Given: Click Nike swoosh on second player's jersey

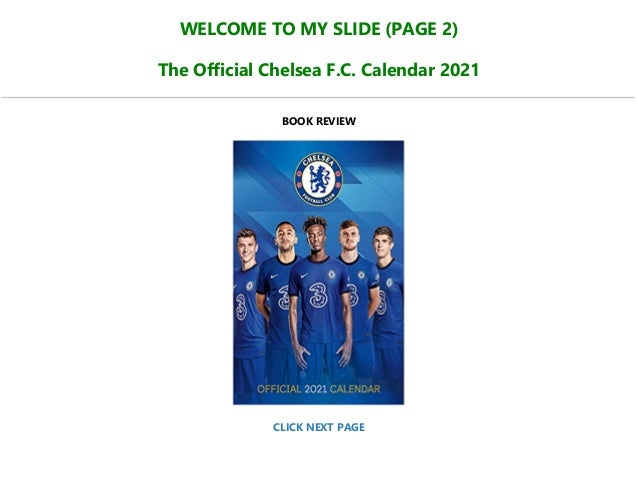Looking at the screenshot, I should pyautogui.click(x=275, y=276).
